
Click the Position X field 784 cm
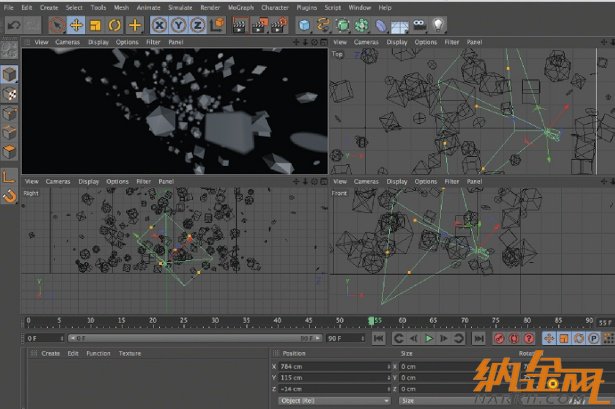pyautogui.click(x=334, y=366)
